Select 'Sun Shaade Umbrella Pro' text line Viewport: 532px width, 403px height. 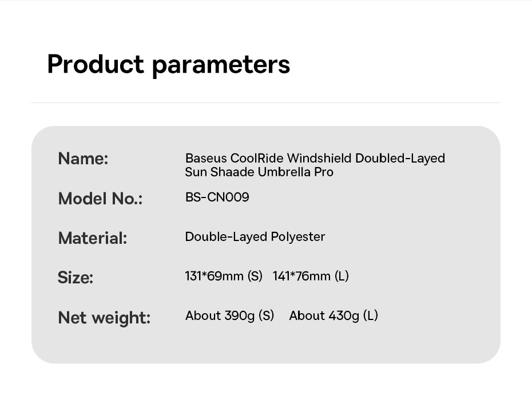coord(259,172)
